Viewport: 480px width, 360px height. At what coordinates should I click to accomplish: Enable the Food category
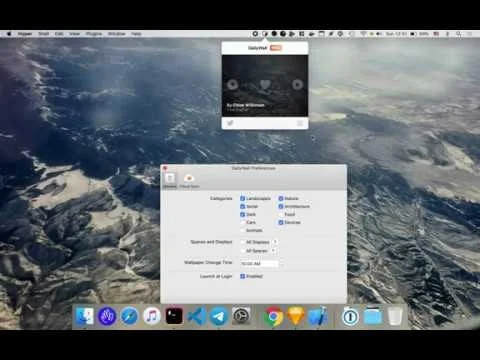[x=281, y=214]
